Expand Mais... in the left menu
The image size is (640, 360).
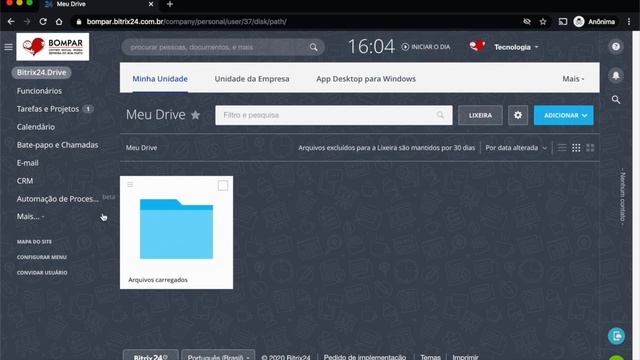[x=30, y=216]
